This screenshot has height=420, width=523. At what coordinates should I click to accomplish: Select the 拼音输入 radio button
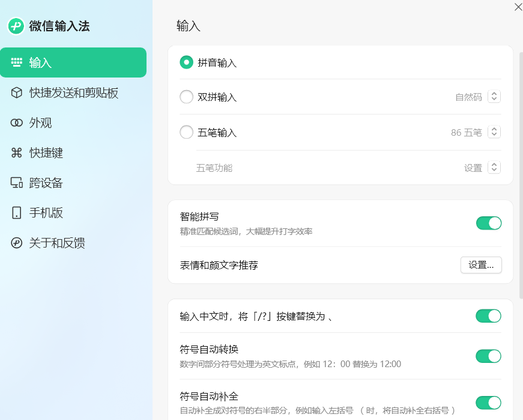[187, 62]
